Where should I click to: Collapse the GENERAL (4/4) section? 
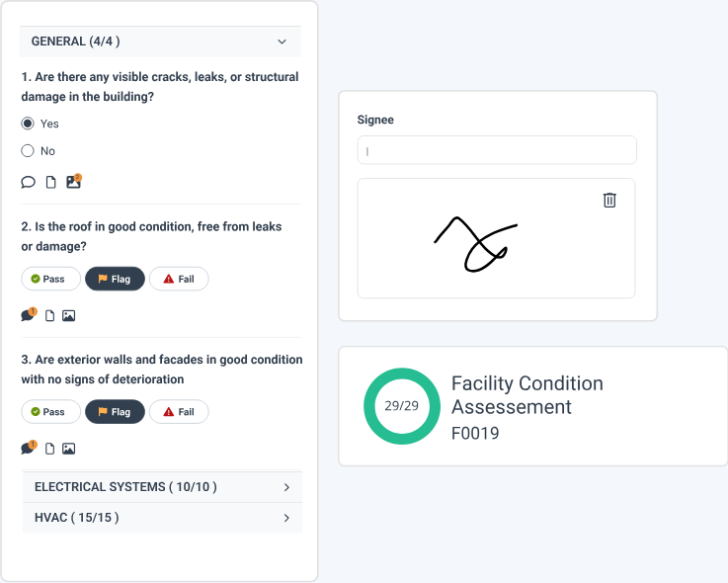tap(282, 42)
